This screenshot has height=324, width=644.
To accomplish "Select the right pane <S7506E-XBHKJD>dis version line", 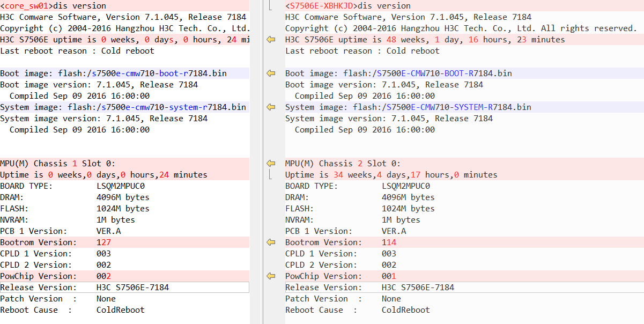I will tap(347, 6).
